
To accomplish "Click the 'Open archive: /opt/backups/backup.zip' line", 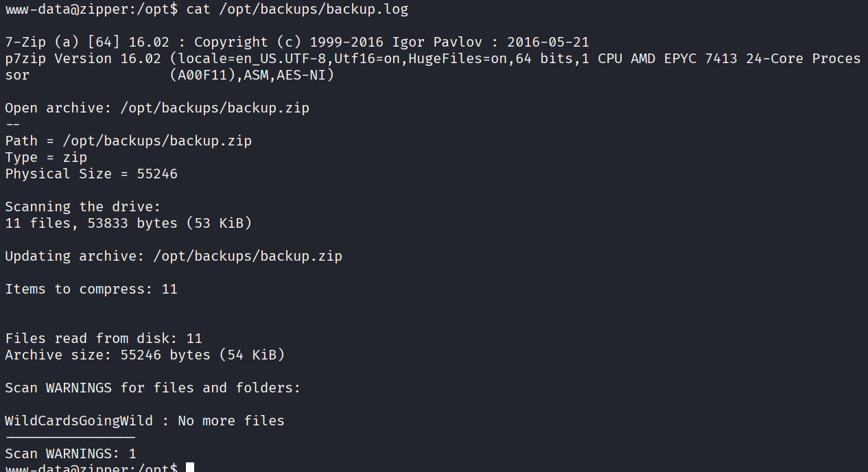I will tap(157, 108).
